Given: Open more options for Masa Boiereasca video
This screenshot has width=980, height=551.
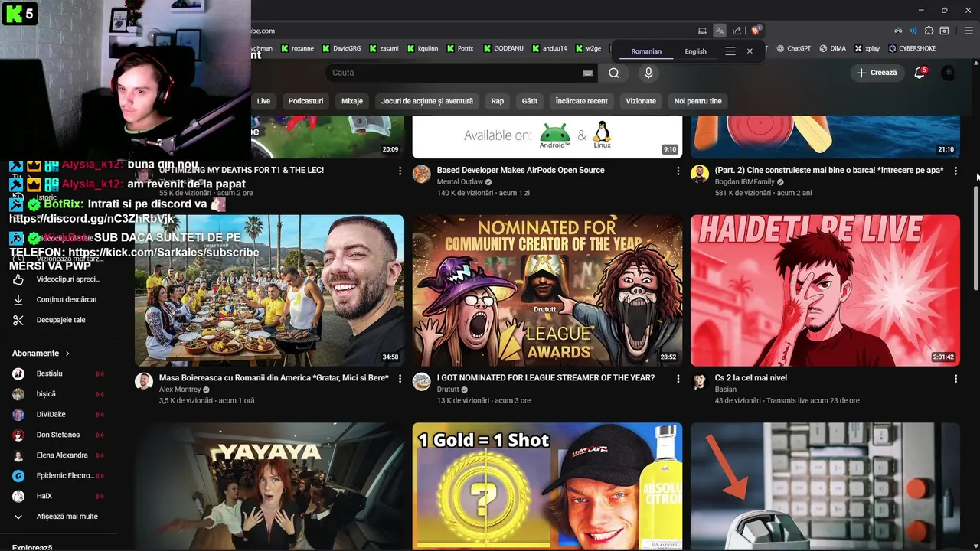Looking at the screenshot, I should tap(400, 378).
